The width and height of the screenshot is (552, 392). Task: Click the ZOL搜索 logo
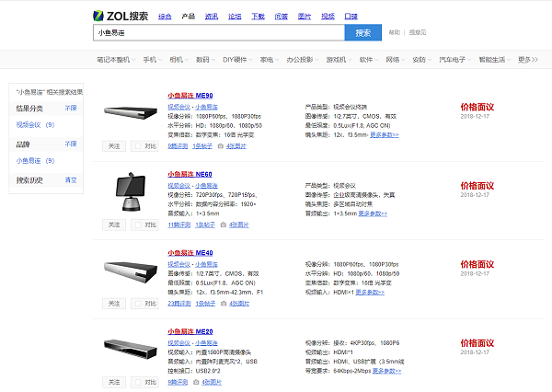(x=121, y=16)
